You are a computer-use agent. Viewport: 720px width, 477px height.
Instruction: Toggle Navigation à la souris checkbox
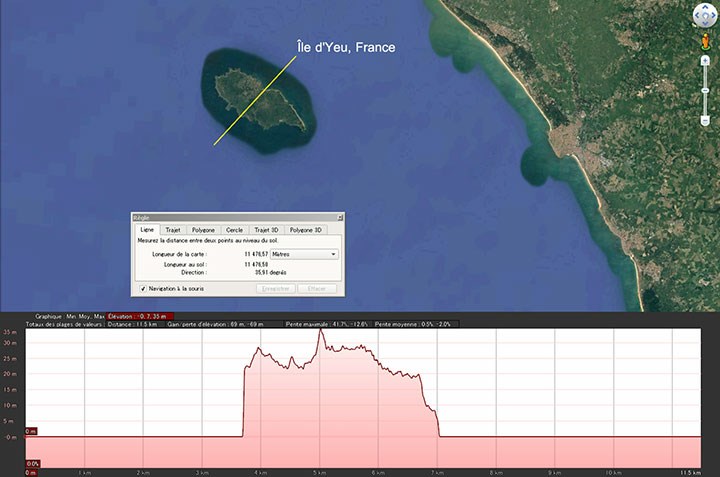(143, 289)
